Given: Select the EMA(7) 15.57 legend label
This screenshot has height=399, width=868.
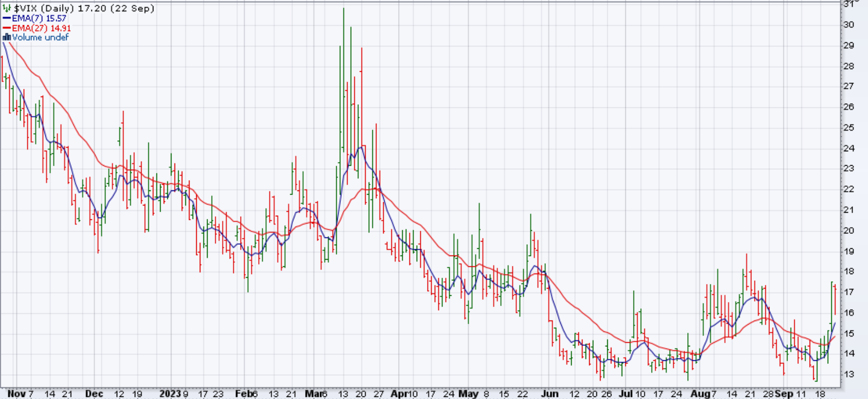Looking at the screenshot, I should point(39,19).
